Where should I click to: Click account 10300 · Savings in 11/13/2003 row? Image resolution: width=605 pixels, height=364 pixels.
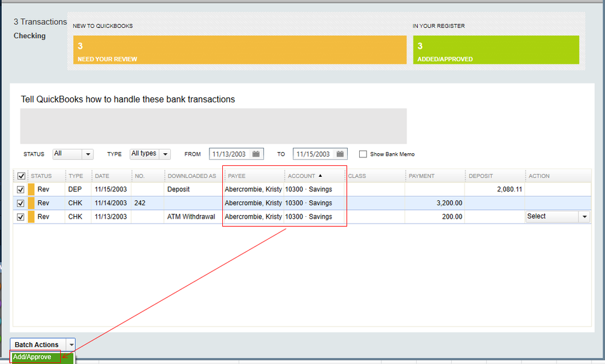pyautogui.click(x=314, y=217)
